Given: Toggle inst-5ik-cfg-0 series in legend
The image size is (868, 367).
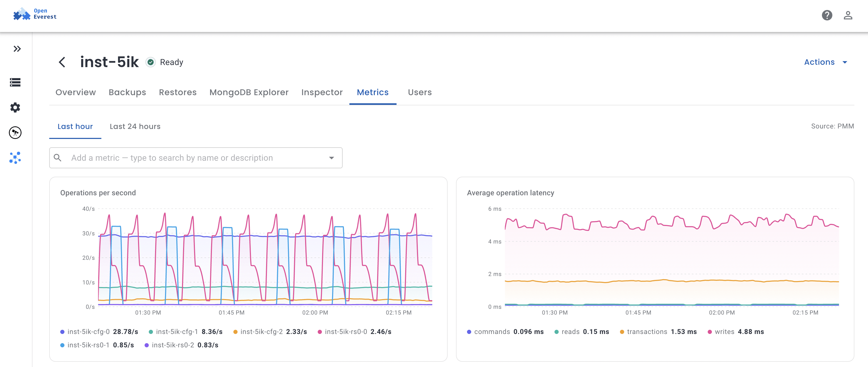Looking at the screenshot, I should pyautogui.click(x=99, y=332).
